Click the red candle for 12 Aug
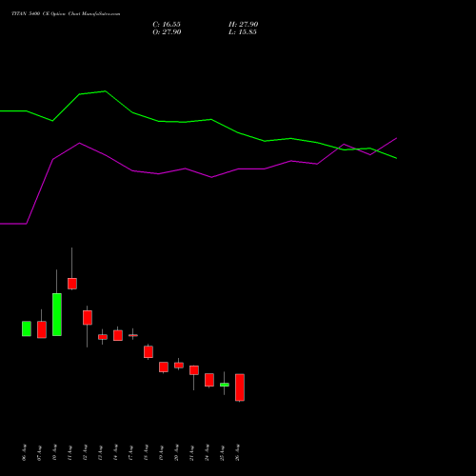Image resolution: width=476 pixels, height=476 pixels. pyautogui.click(x=88, y=318)
